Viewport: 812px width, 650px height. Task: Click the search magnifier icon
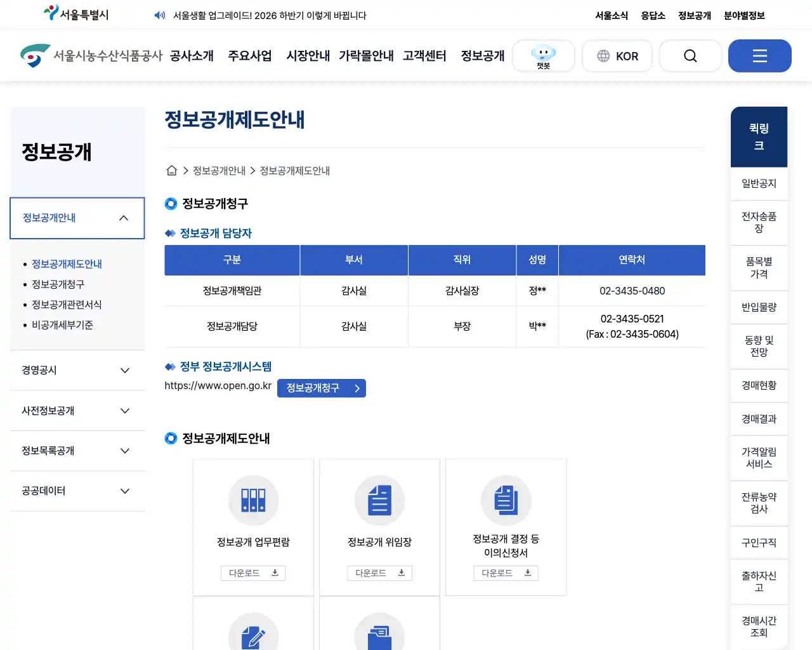[690, 56]
